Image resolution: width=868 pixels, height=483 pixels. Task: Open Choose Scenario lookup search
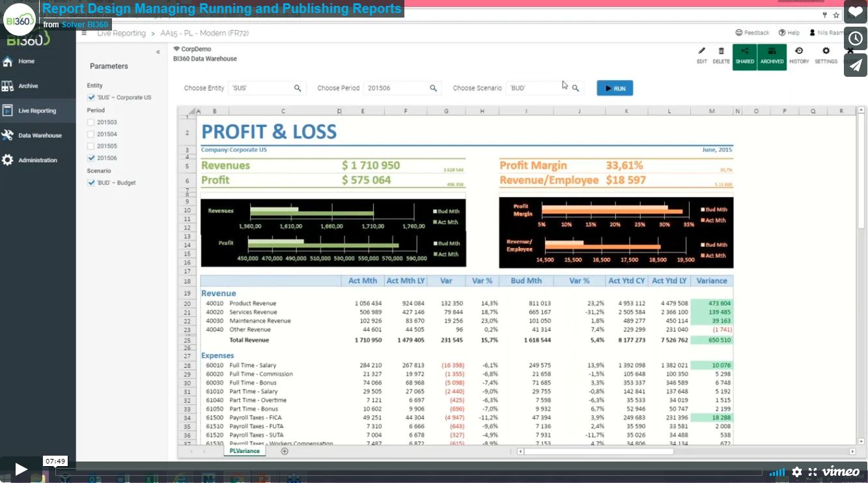point(576,88)
